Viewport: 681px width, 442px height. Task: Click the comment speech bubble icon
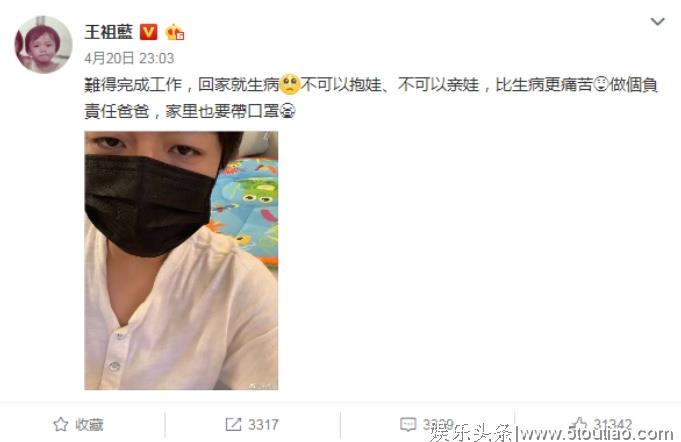tap(408, 424)
